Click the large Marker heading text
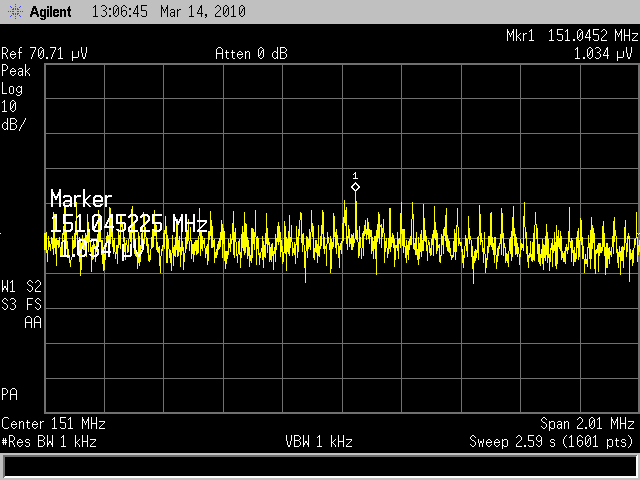640x480 pixels. (x=81, y=199)
